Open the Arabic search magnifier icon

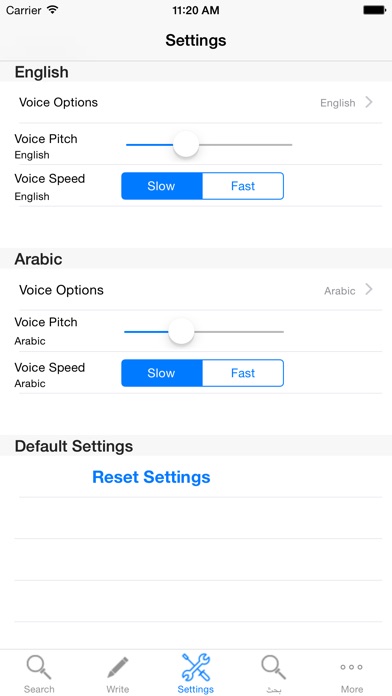click(273, 668)
